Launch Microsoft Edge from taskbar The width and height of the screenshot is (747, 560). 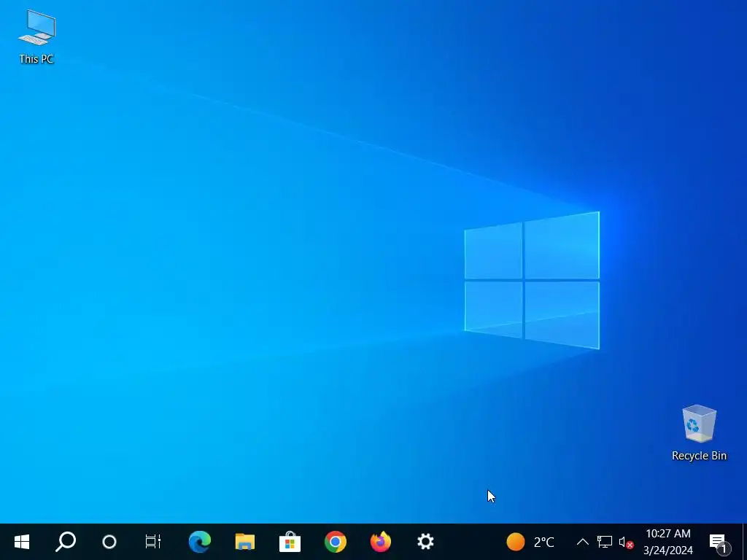coord(200,542)
